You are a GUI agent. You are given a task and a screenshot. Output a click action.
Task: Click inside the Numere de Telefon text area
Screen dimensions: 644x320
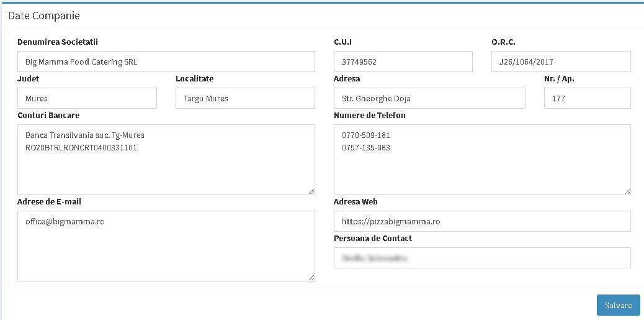(x=482, y=160)
